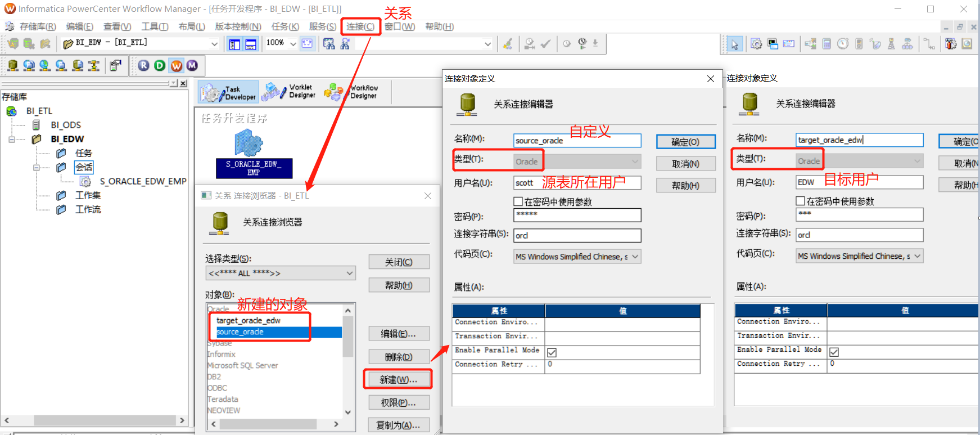Viewport: 980px width, 435px height.
Task: Toggle the navigator window layout icon
Action: (x=234, y=44)
